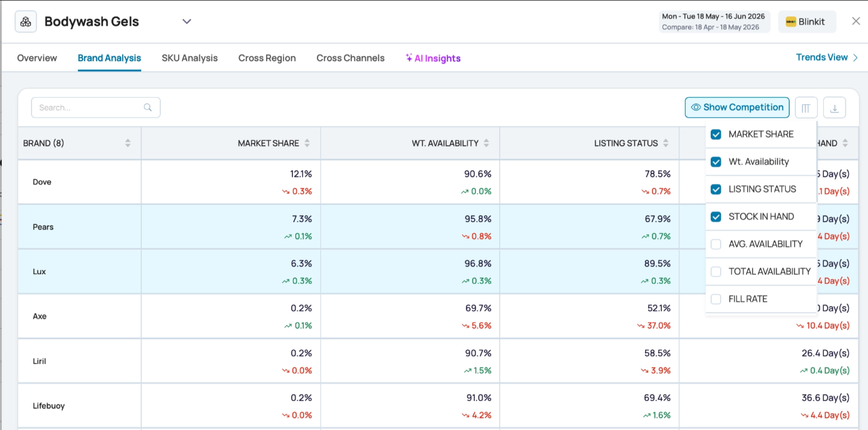The height and width of the screenshot is (430, 868).
Task: Click the Show Competition button
Action: 737,108
